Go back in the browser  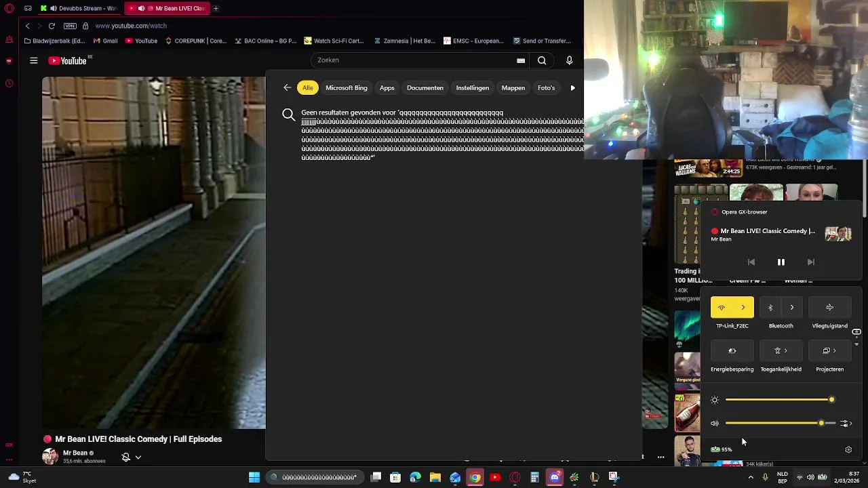pyautogui.click(x=27, y=26)
